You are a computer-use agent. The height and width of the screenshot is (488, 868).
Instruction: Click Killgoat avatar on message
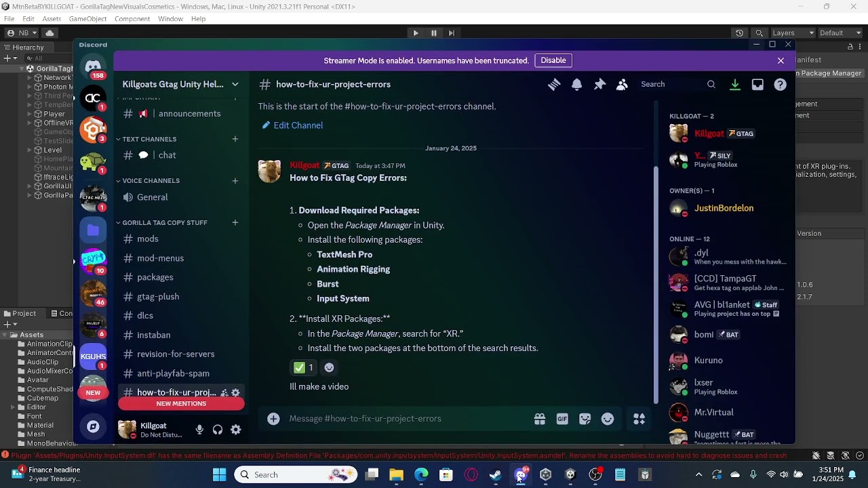tap(269, 171)
